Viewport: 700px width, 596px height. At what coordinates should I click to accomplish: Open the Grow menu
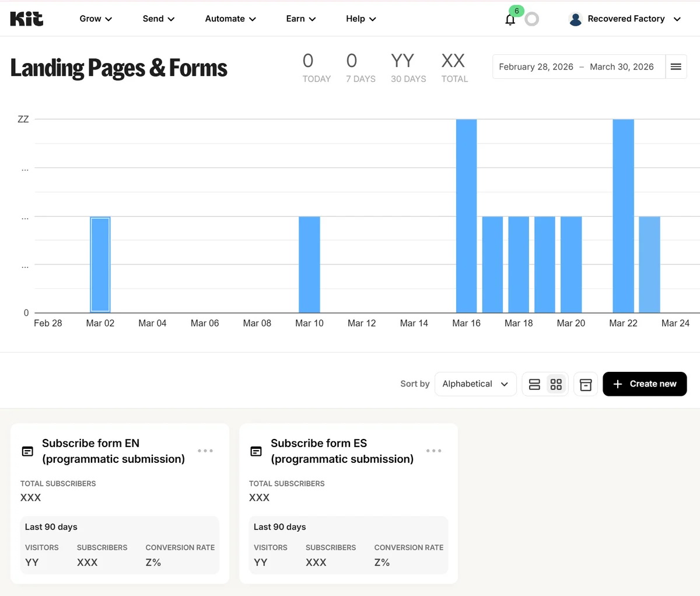coord(95,19)
